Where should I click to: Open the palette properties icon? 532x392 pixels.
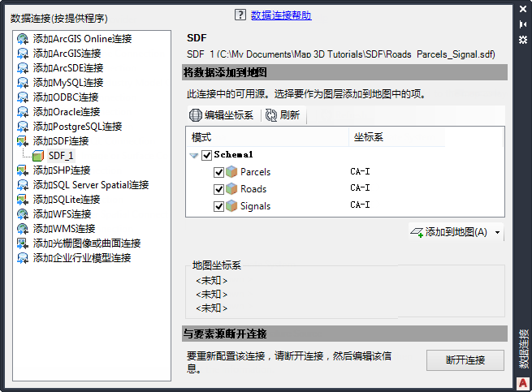523,40
